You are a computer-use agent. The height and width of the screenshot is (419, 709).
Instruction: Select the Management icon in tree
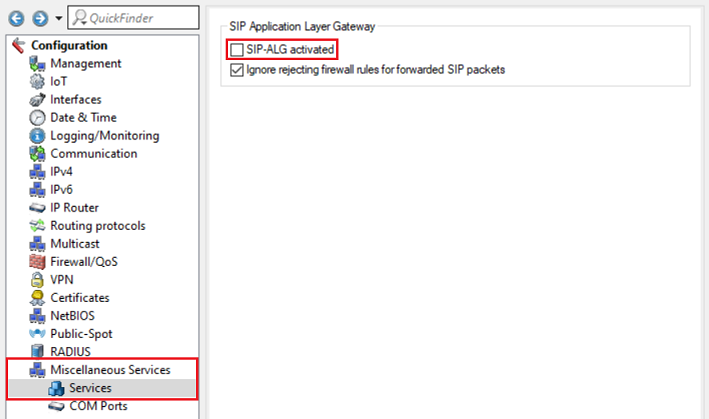coord(38,63)
